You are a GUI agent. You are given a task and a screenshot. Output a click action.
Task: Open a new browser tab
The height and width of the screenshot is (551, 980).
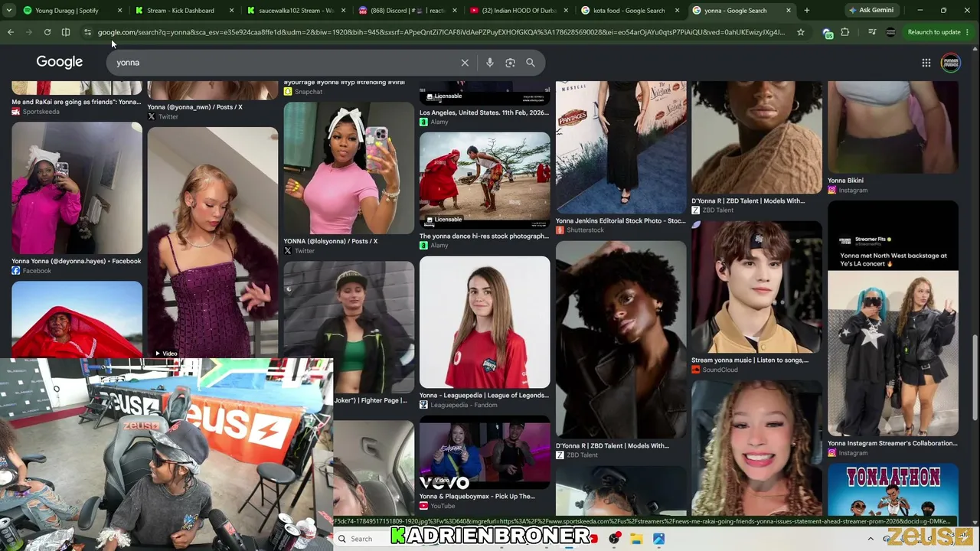point(807,11)
